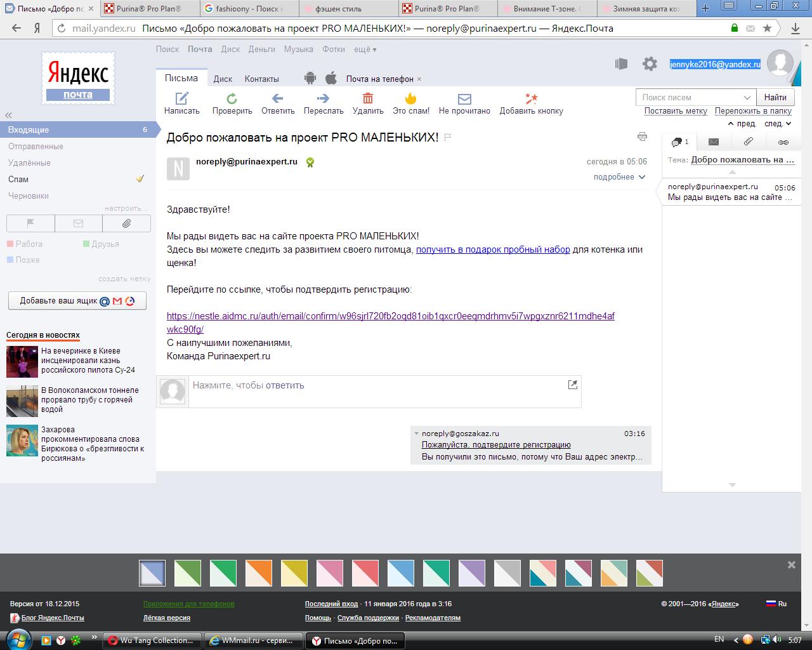Go to next message with след.

point(778,124)
